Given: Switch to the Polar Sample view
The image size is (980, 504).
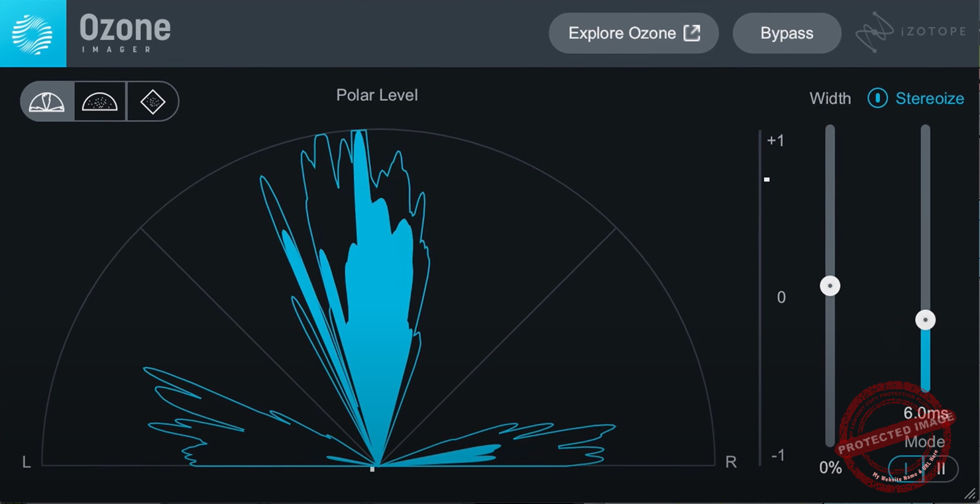Looking at the screenshot, I should point(100,101).
